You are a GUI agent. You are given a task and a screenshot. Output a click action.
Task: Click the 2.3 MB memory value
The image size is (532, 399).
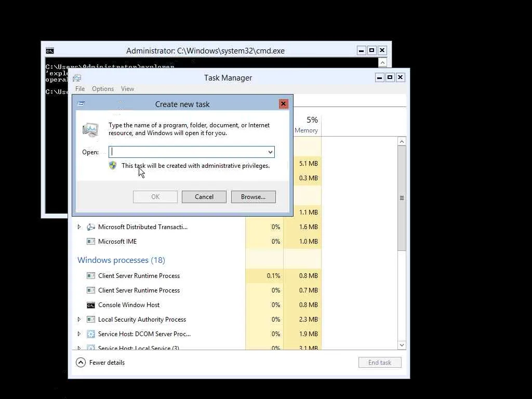coord(308,320)
